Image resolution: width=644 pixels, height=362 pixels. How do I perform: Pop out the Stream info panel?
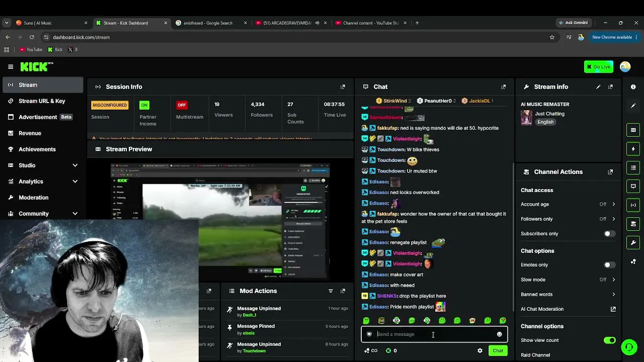click(x=610, y=86)
